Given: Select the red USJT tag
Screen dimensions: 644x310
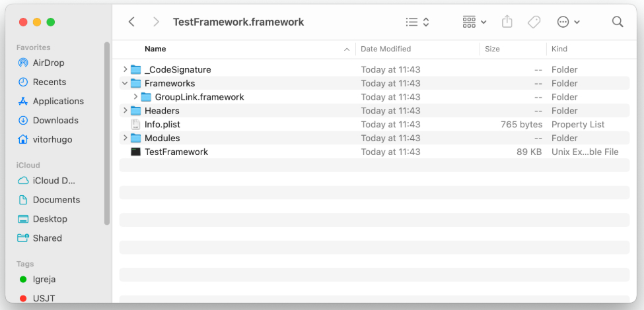Looking at the screenshot, I should click(x=44, y=298).
